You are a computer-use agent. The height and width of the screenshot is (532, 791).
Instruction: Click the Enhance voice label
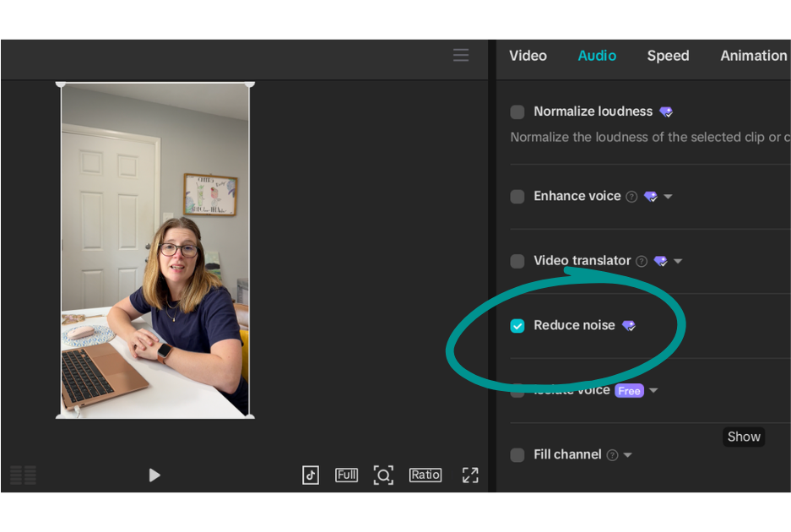[x=577, y=196]
